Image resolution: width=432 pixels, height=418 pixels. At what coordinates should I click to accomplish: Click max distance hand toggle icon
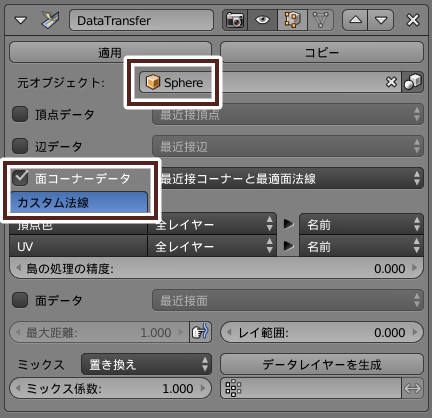(x=200, y=332)
